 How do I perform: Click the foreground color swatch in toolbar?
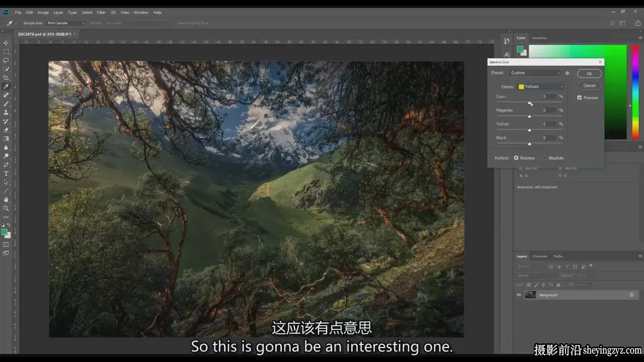4,232
